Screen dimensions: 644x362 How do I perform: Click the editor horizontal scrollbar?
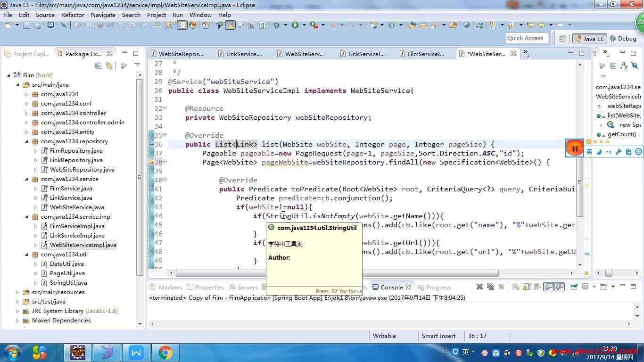pyautogui.click(x=338, y=273)
